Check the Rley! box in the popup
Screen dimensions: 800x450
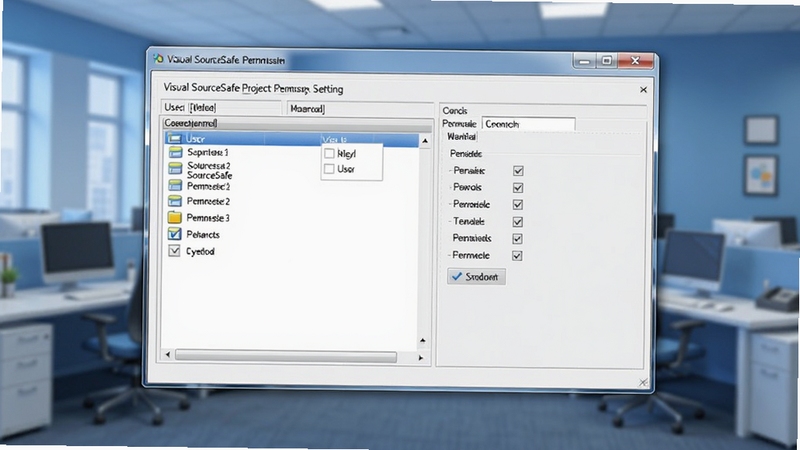[330, 154]
